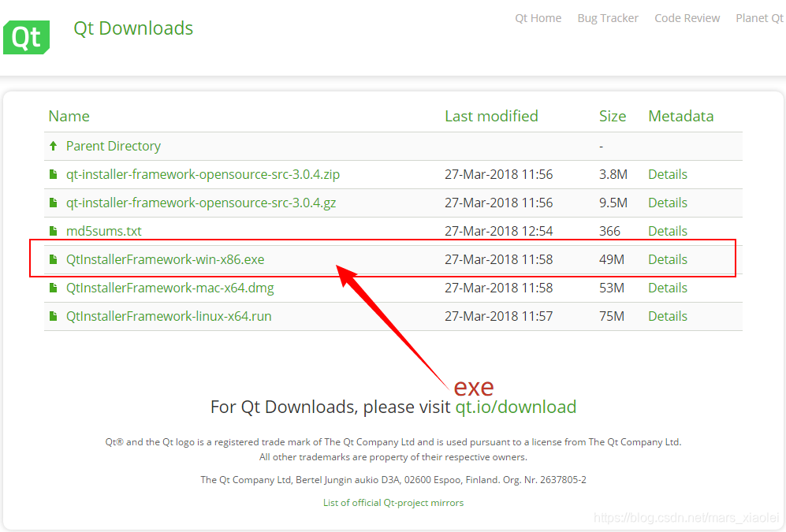Open Code Review navigation link
Viewport: 786px width, 532px height.
coord(687,19)
